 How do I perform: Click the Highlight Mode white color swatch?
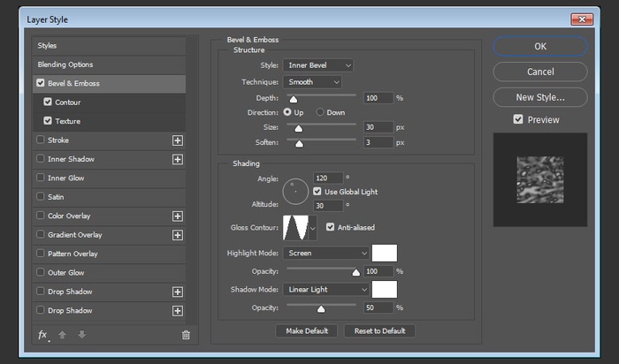pyautogui.click(x=385, y=253)
